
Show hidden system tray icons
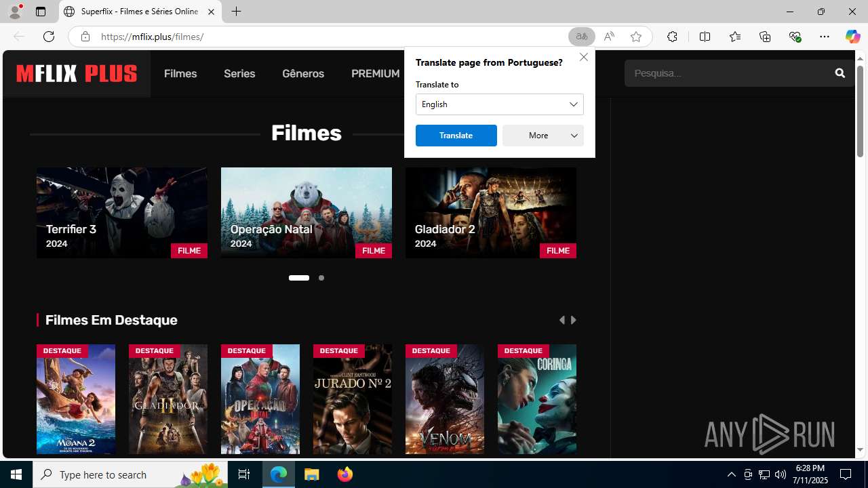[731, 474]
